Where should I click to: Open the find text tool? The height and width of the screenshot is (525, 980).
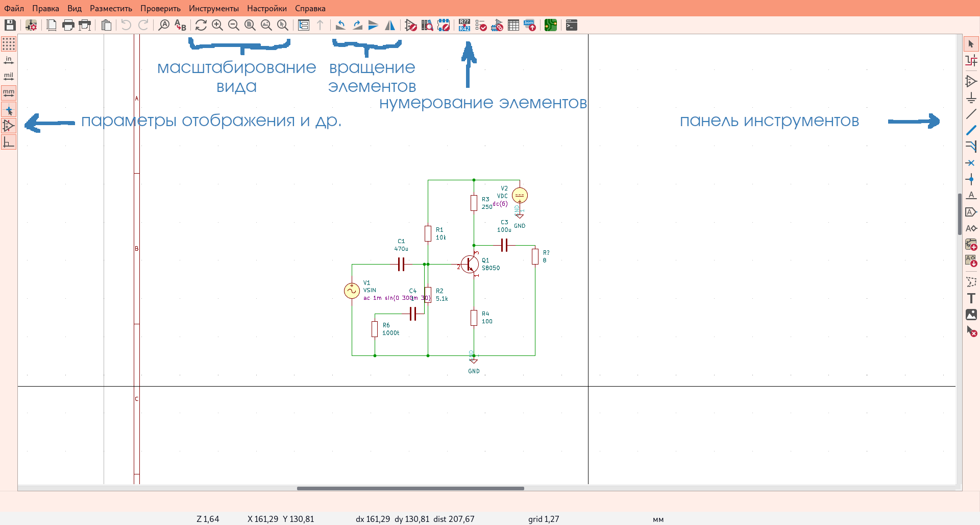tap(164, 25)
